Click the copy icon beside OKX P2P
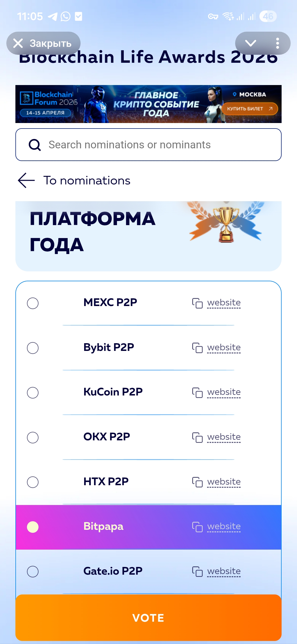 tap(197, 437)
